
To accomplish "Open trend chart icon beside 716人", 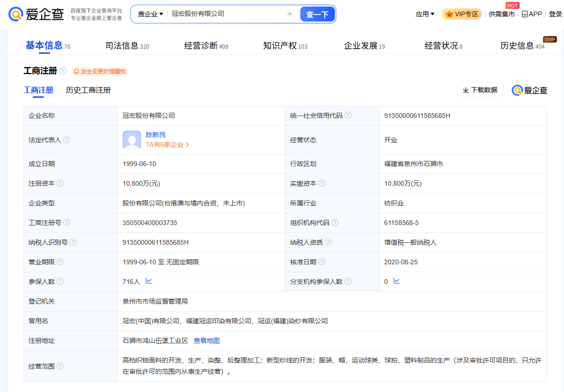I will 149,281.
